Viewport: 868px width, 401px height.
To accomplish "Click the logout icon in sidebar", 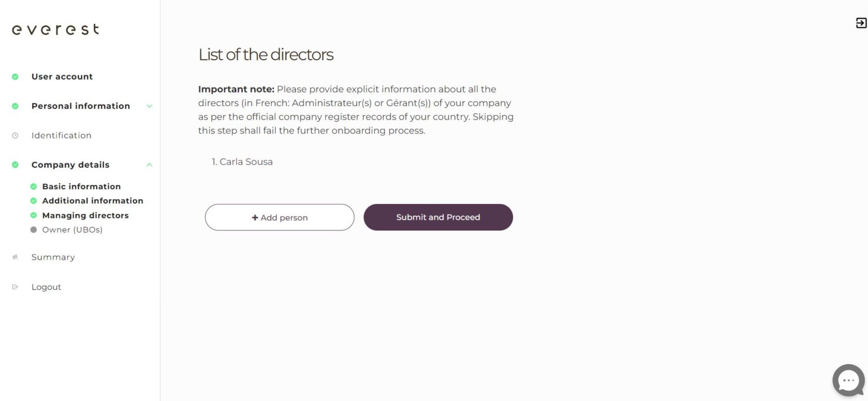I will pyautogui.click(x=15, y=287).
